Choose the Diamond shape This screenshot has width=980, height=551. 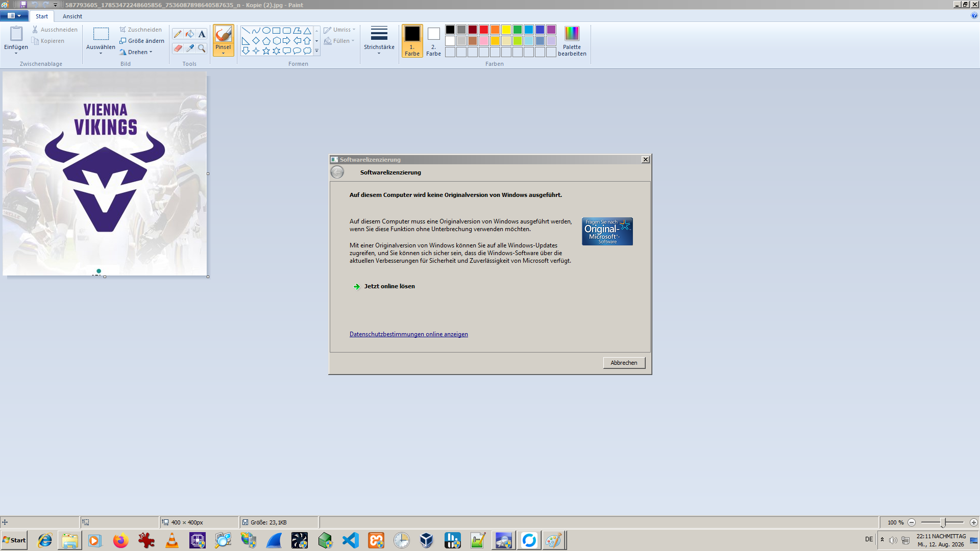click(256, 41)
